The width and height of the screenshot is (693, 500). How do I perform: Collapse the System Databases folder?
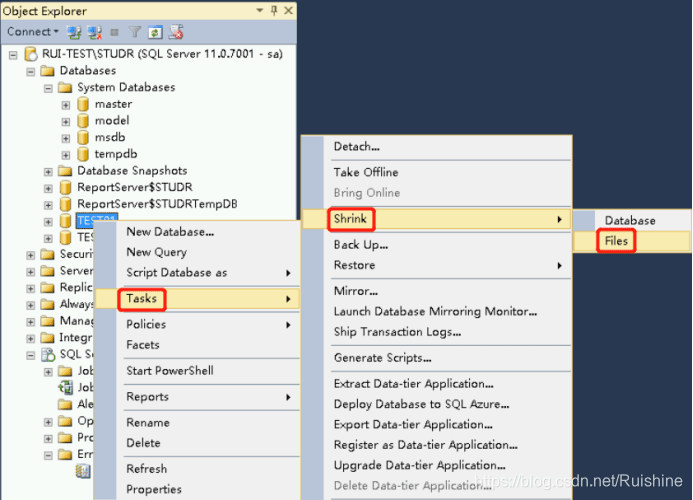(x=48, y=88)
